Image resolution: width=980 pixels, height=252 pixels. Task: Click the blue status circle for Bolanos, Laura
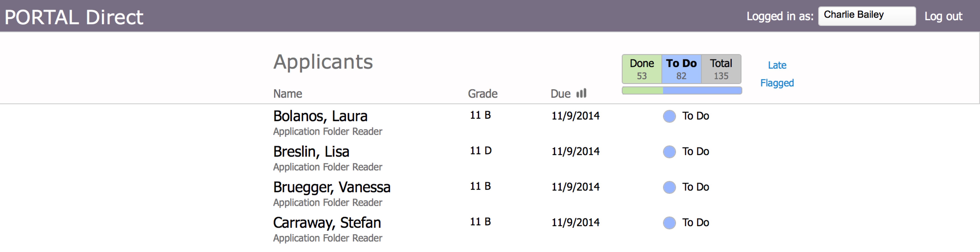pyautogui.click(x=669, y=116)
